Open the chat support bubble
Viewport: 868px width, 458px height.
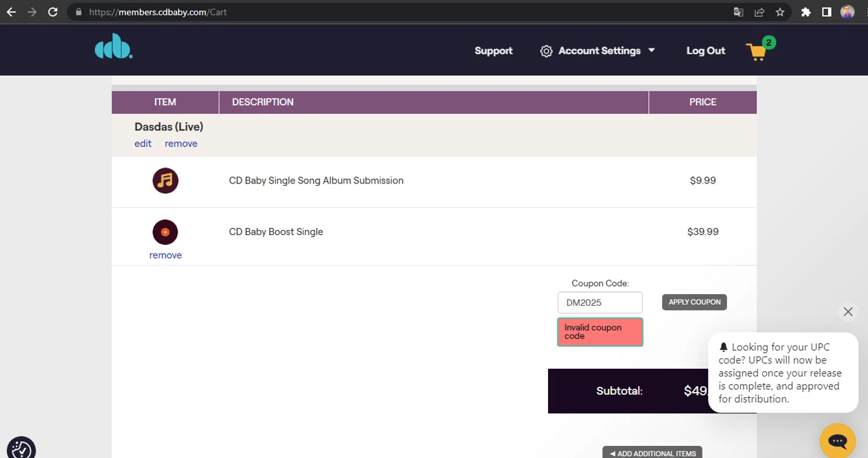tap(837, 441)
